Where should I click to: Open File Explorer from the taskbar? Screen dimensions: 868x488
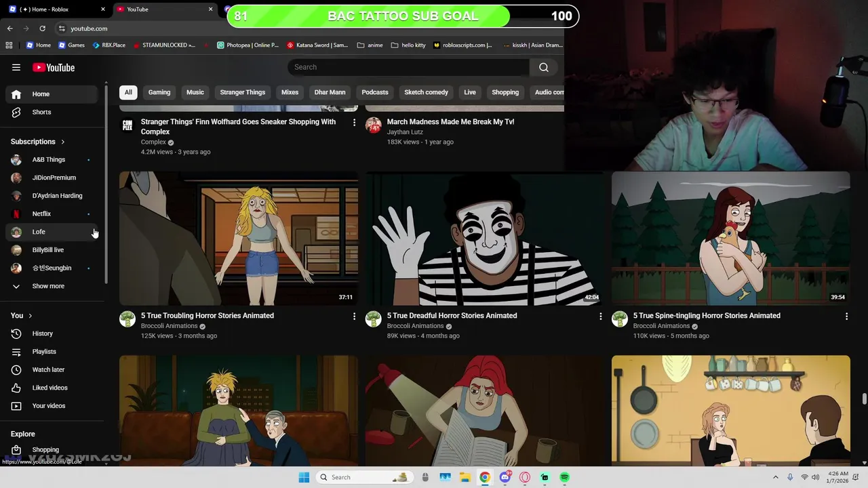pos(465,477)
